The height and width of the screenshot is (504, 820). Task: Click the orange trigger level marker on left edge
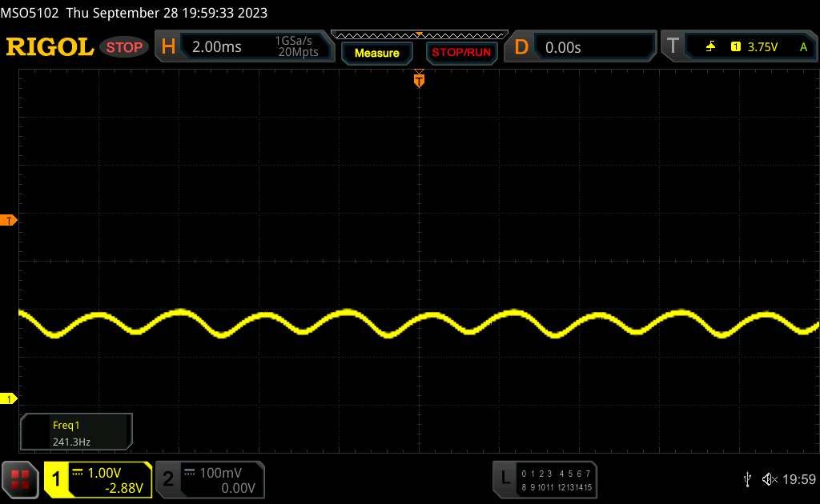8,221
